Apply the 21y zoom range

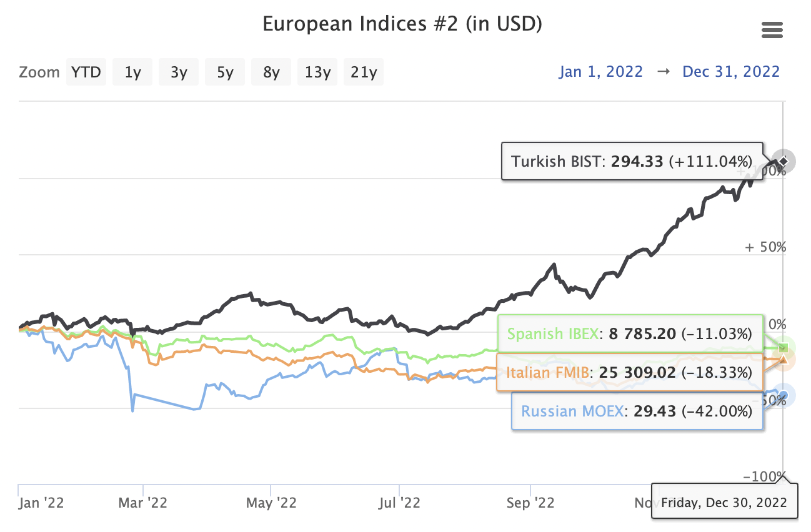(x=364, y=72)
